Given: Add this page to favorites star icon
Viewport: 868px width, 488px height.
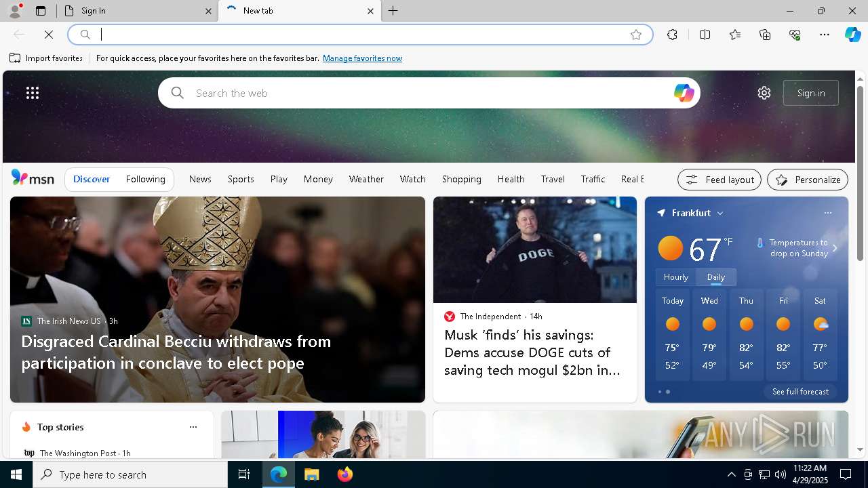Looking at the screenshot, I should click(636, 35).
